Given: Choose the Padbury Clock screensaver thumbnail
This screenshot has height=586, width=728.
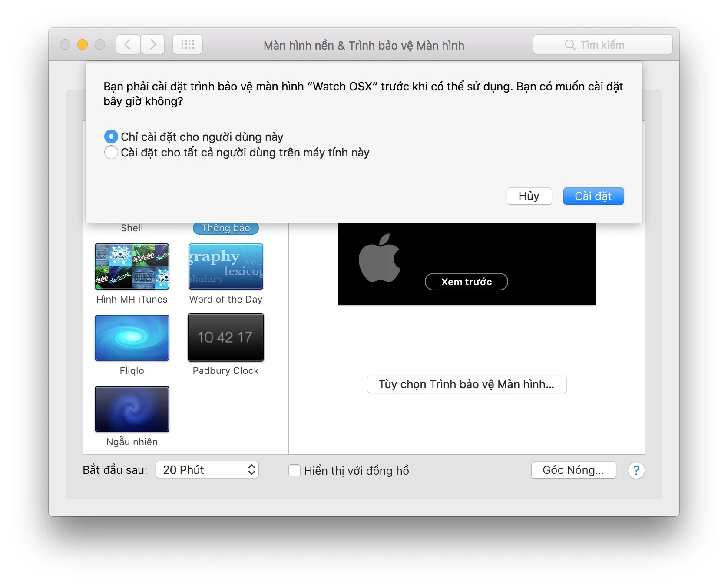Looking at the screenshot, I should [x=226, y=337].
